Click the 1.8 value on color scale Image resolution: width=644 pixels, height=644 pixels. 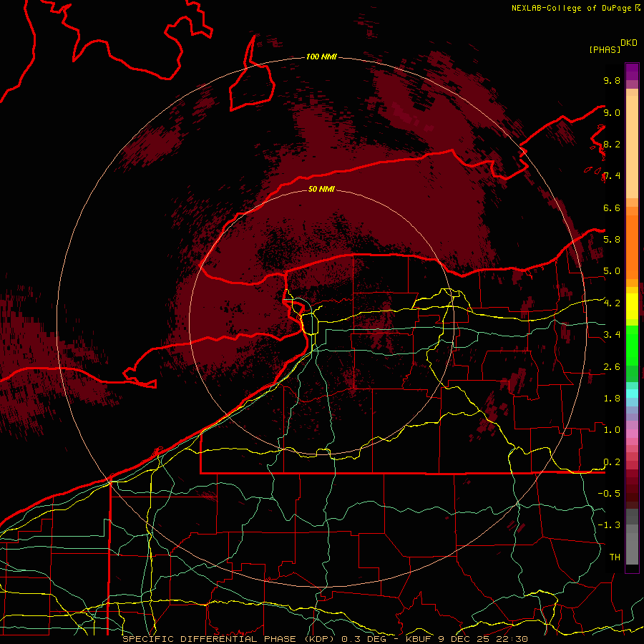(612, 399)
